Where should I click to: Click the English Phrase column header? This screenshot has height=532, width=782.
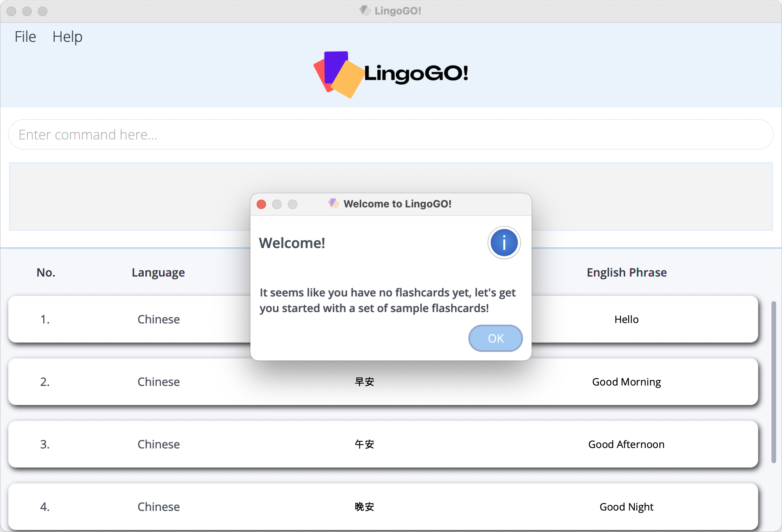coord(626,272)
